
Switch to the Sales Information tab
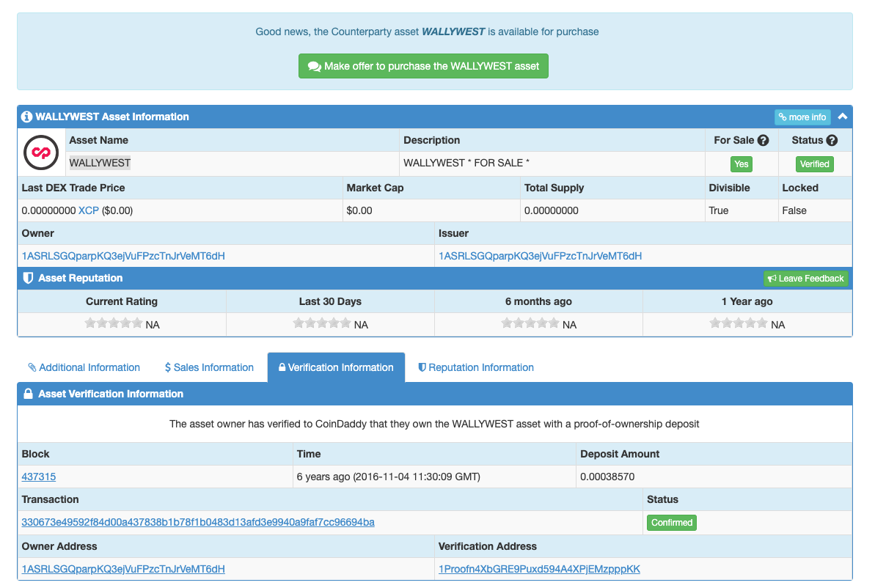209,367
